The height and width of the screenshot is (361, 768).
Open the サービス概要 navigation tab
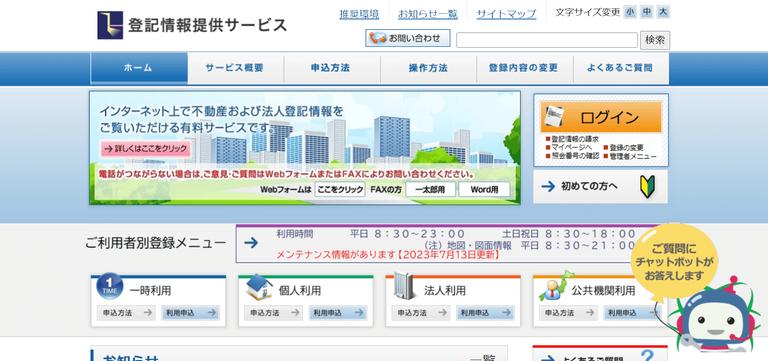[235, 68]
